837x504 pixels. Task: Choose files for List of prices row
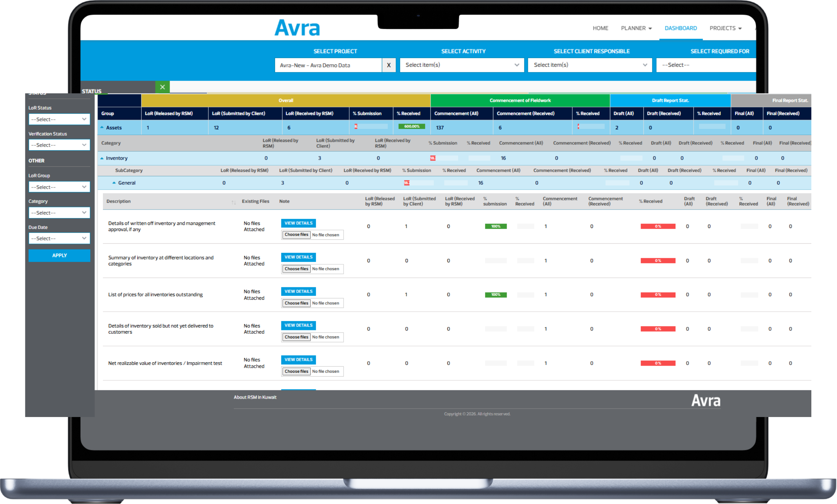pyautogui.click(x=296, y=303)
